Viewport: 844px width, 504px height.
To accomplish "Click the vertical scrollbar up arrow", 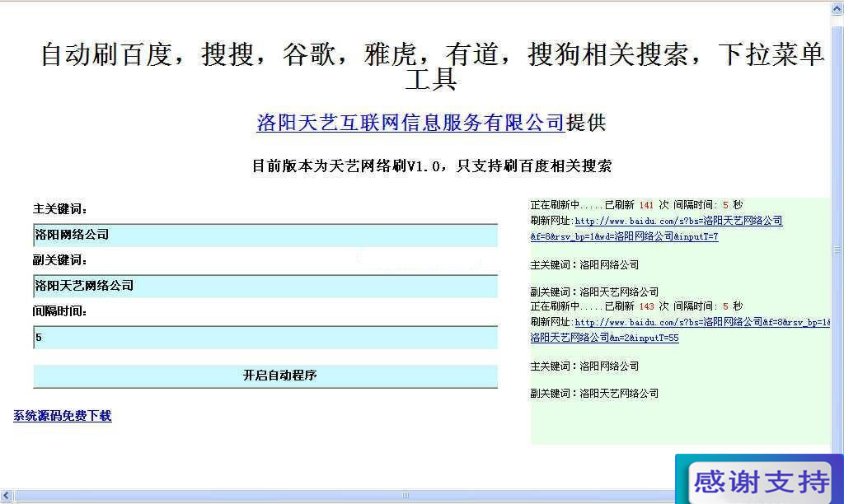I will (837, 7).
